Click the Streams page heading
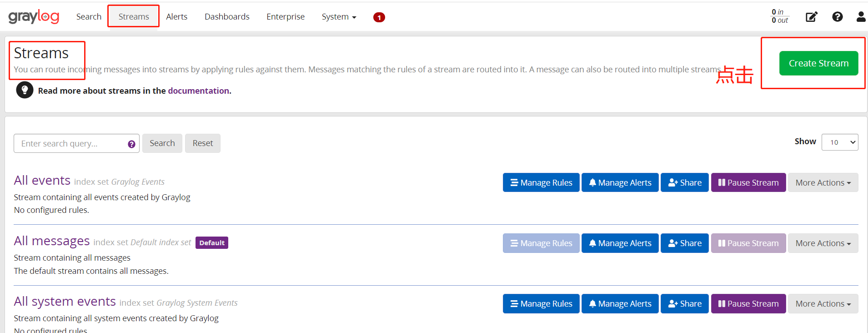This screenshot has height=333, width=868. (41, 53)
